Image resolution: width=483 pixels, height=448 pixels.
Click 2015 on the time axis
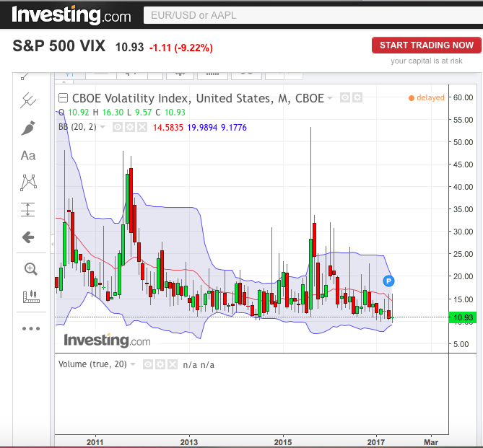tap(283, 442)
